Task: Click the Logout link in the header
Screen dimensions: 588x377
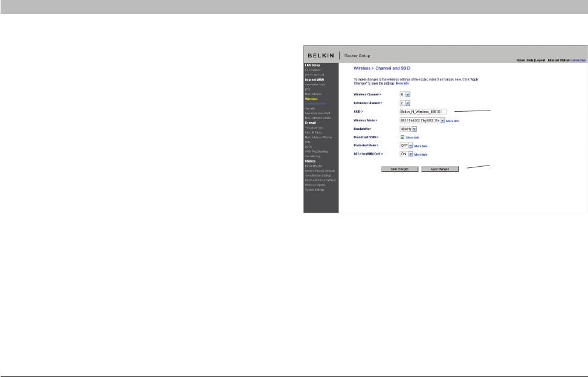Action: point(540,60)
